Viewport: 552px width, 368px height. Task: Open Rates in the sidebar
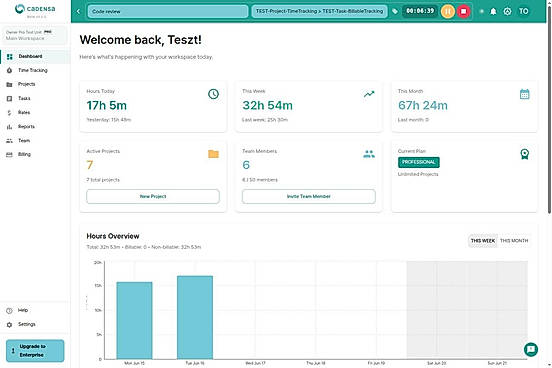click(35, 112)
